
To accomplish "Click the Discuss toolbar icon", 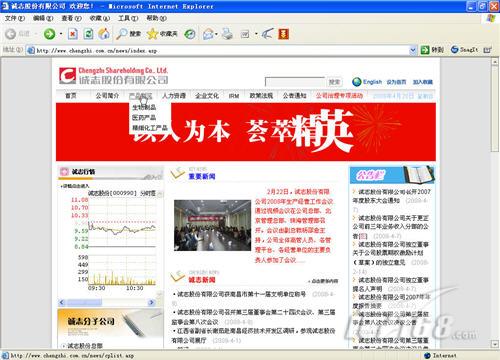I will (x=268, y=34).
